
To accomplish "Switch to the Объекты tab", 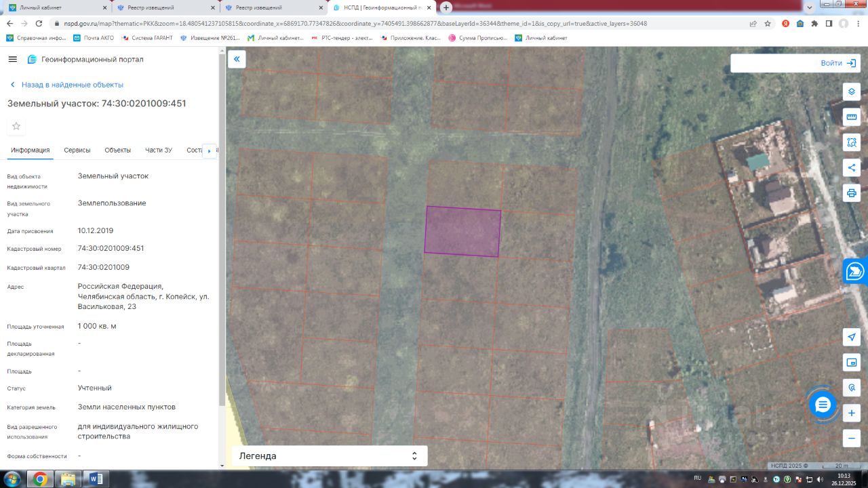I will coord(118,150).
